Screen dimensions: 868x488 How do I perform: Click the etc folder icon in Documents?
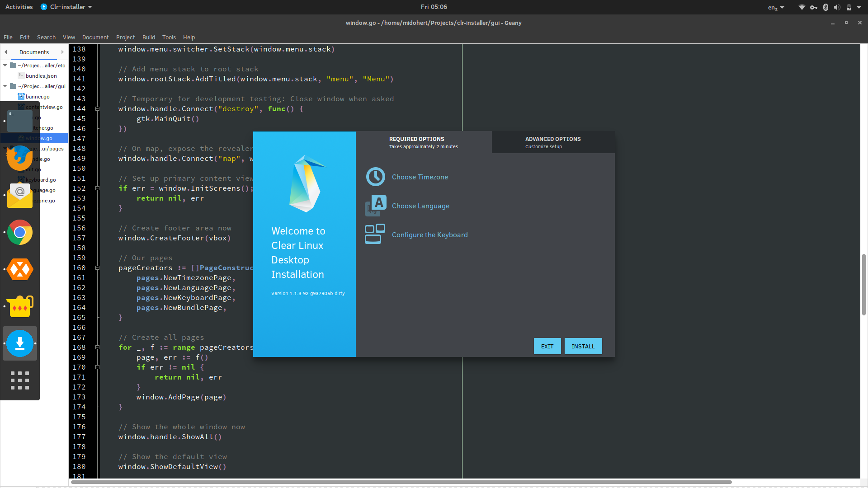pos(13,65)
